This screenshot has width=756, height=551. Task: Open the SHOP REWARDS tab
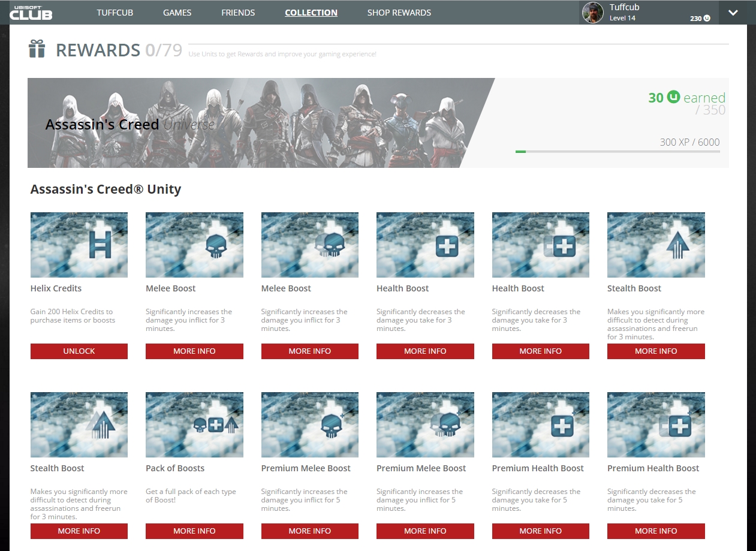[399, 13]
